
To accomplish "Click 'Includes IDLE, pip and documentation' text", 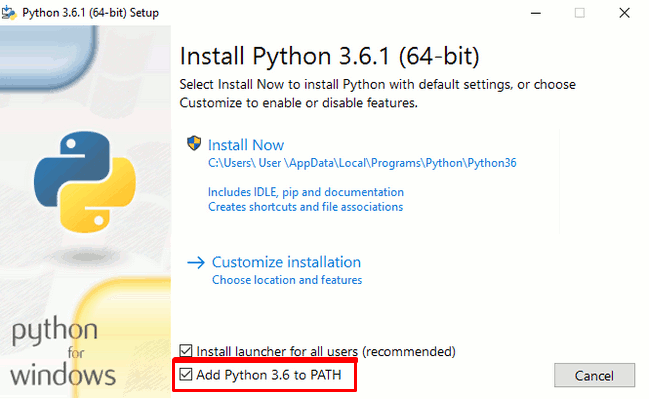I will coord(306,192).
